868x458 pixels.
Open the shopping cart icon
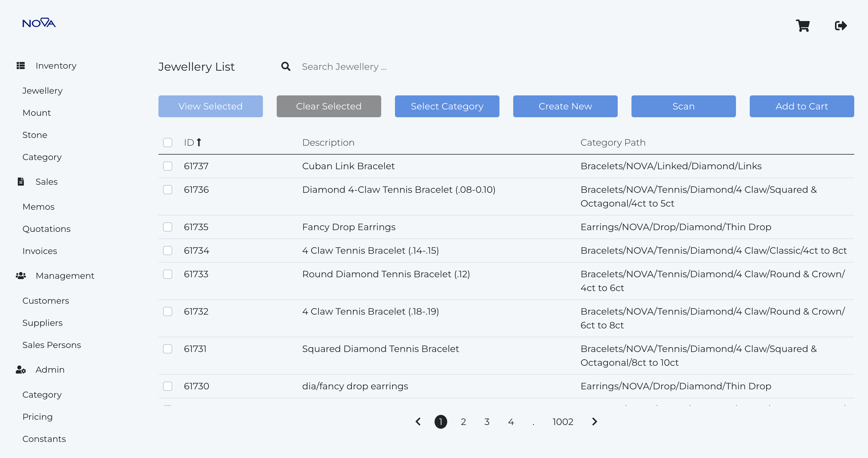point(803,26)
